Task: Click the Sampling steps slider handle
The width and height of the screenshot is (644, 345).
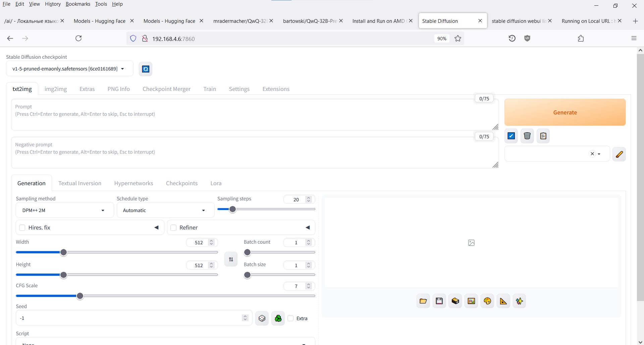Action: 232,209
